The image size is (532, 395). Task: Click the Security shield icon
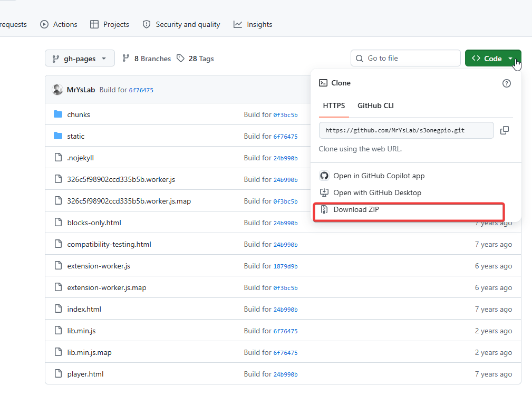(147, 24)
